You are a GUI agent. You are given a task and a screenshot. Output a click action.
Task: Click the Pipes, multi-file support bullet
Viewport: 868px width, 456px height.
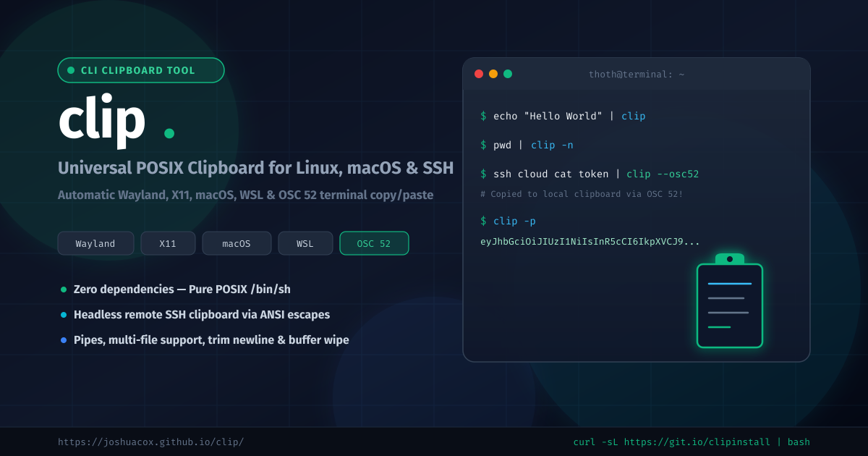(x=211, y=340)
